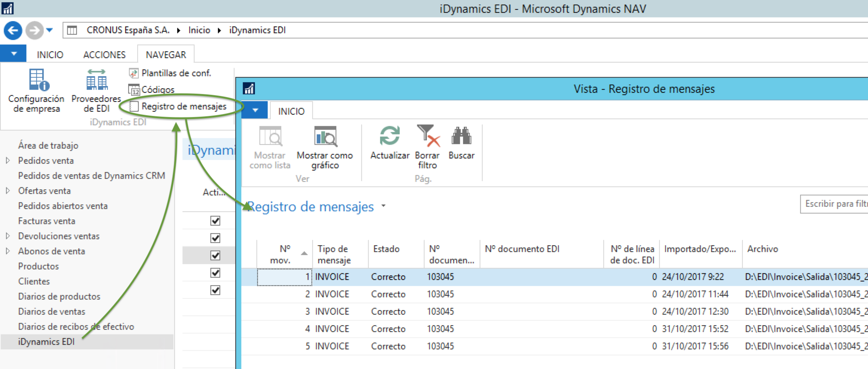Image resolution: width=868 pixels, height=369 pixels.
Task: Click 103045 document number in row 2
Action: [x=440, y=294]
